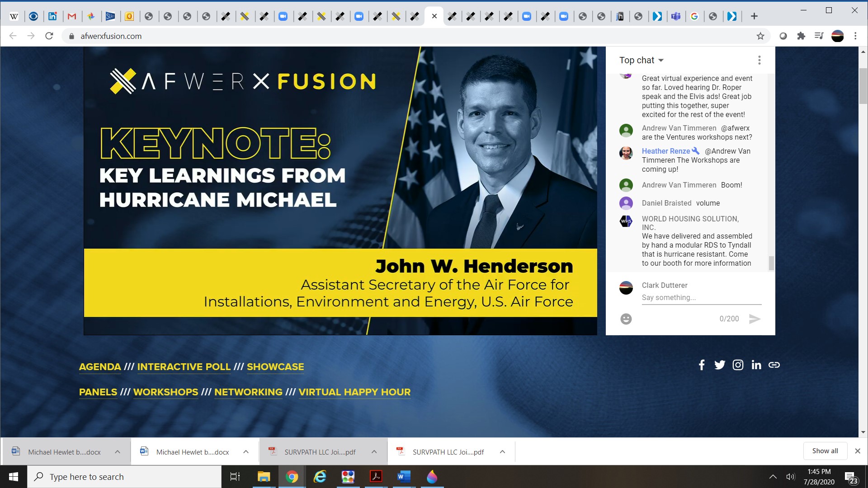Launch File Explorer from the taskbar

(264, 477)
